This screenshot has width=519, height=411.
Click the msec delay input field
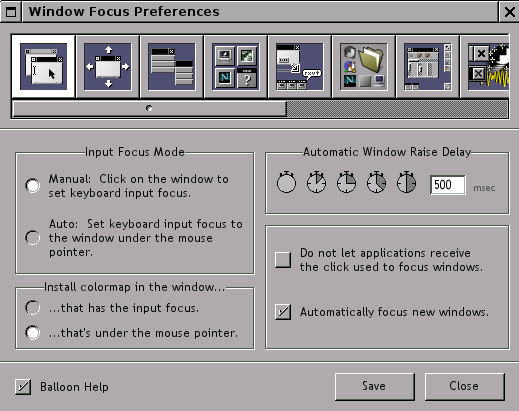click(x=448, y=185)
